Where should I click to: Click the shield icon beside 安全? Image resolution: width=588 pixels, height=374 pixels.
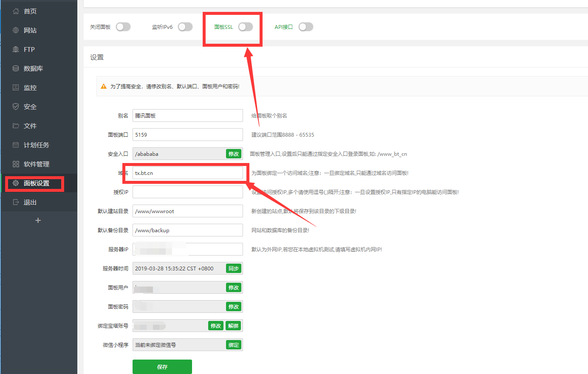(x=16, y=107)
